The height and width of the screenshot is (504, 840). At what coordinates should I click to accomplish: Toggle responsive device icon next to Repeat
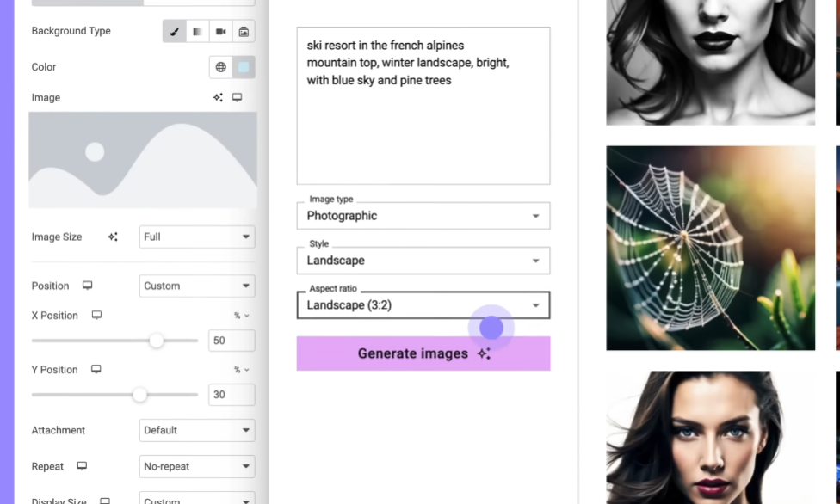[82, 466]
